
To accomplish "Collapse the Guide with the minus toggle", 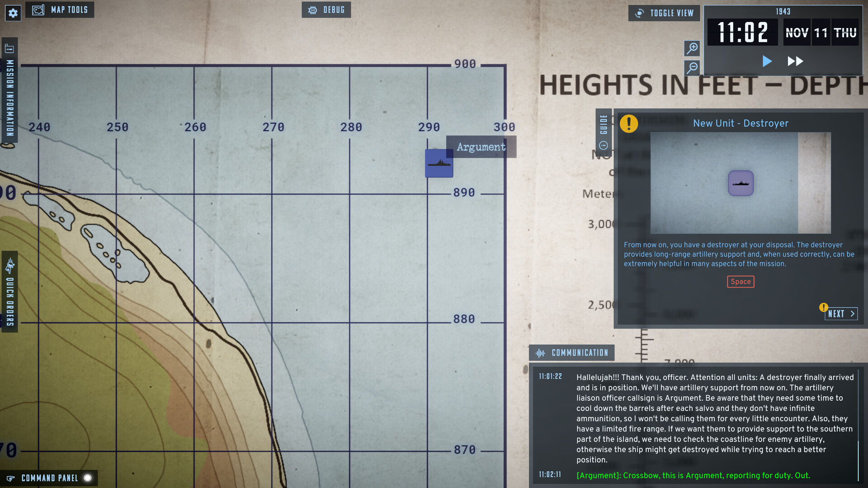I will point(603,145).
